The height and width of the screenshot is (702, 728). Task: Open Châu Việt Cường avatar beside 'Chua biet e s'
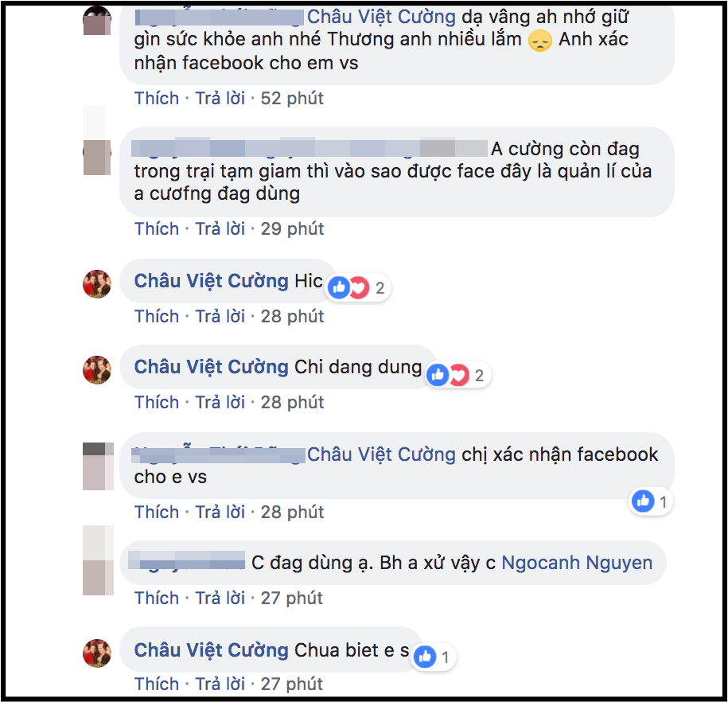pos(97,653)
